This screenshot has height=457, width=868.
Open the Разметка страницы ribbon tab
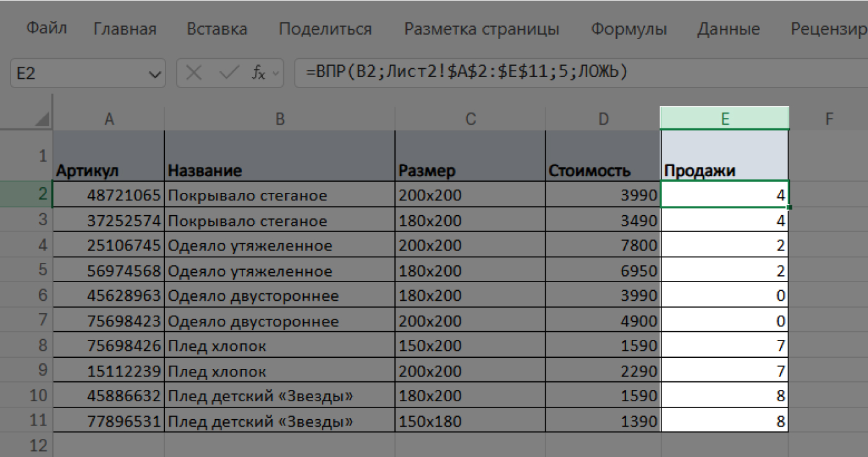click(x=483, y=28)
